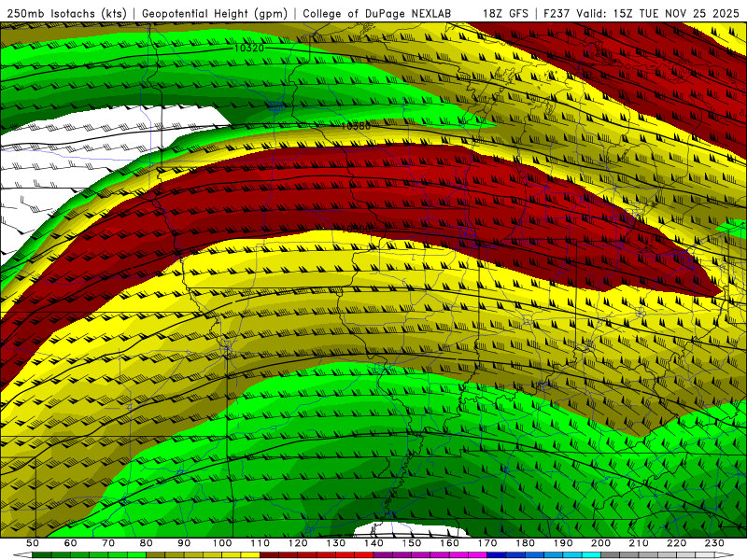Click the dark blue legend swatch just above 170
This screenshot has width=747, height=560.
[x=497, y=555]
